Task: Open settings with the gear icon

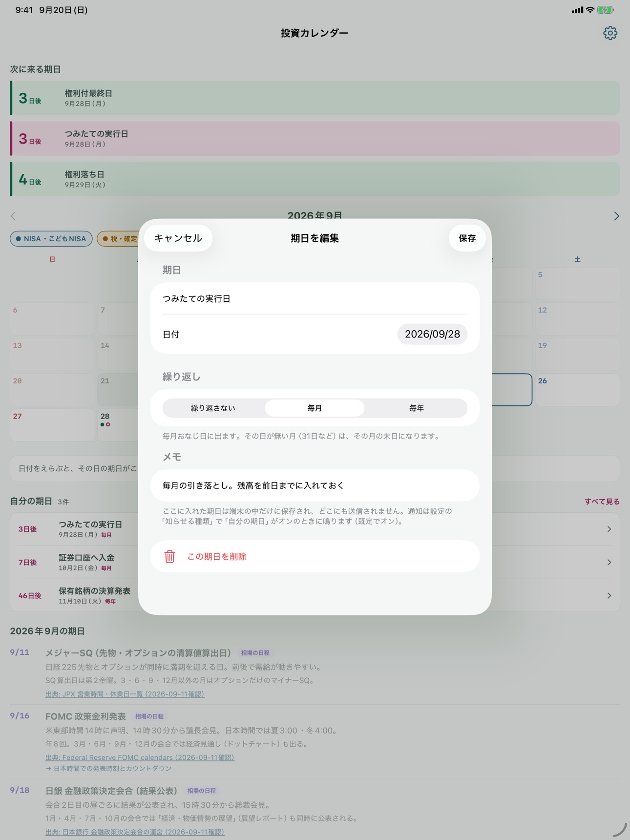Action: click(610, 33)
